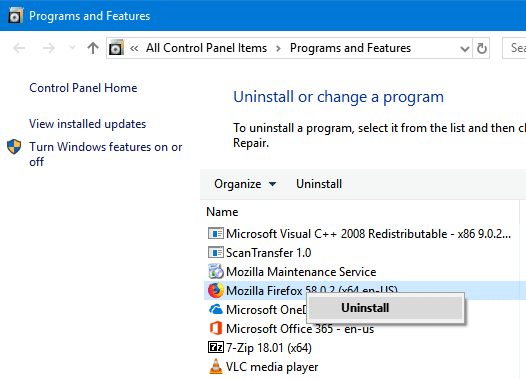Go up one level with the Up arrow
This screenshot has width=526, height=379.
[93, 48]
